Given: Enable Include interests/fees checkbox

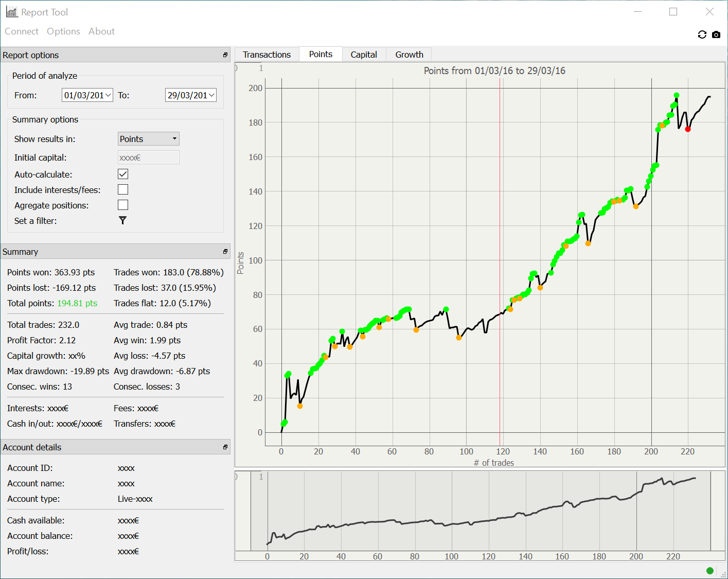Looking at the screenshot, I should pos(123,189).
